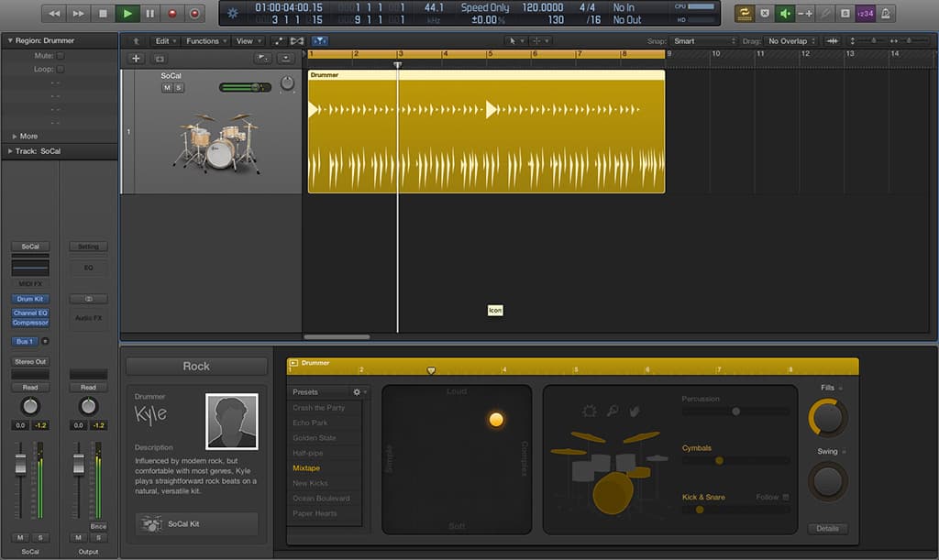Viewport: 939px width, 560px height.
Task: Start playback with the green Play button
Action: coord(127,13)
